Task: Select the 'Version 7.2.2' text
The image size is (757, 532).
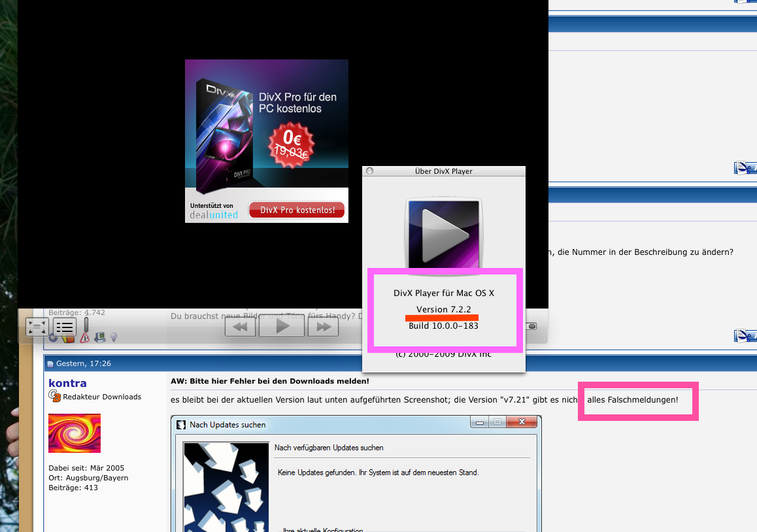Action: (444, 309)
